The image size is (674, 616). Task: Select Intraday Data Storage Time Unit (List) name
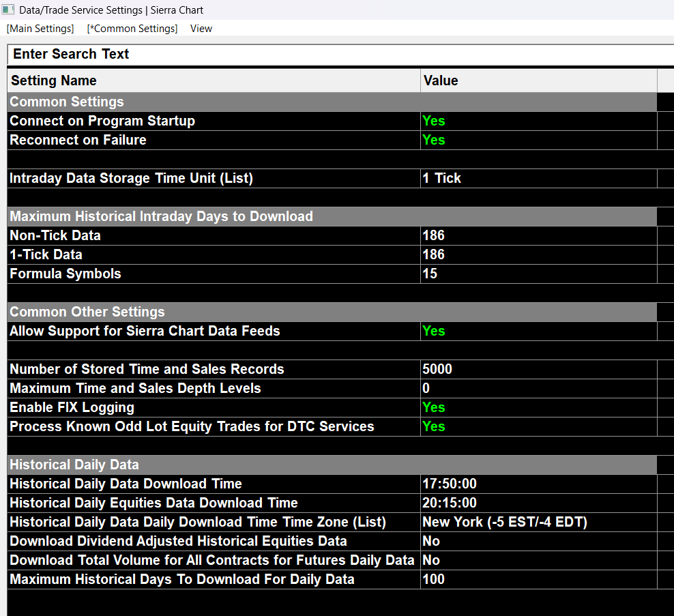214,179
